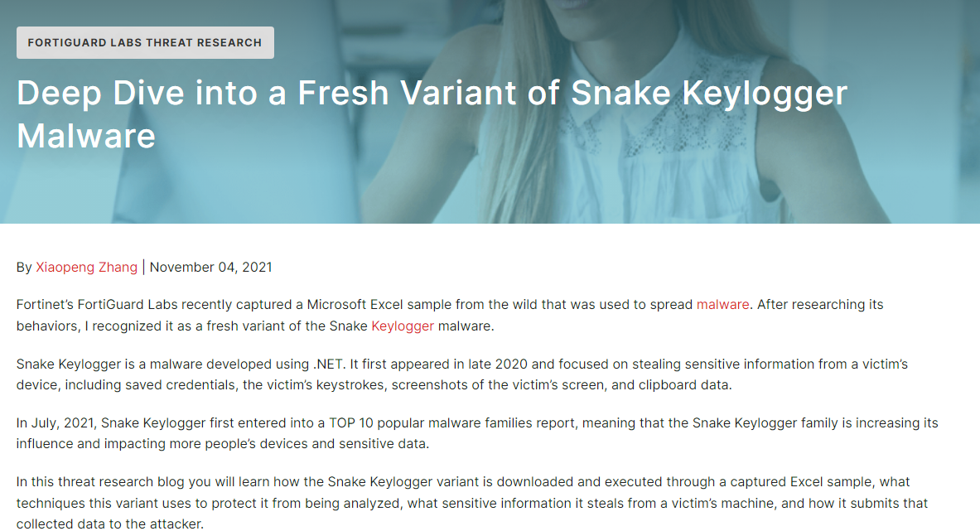Open author Xiaopeng Zhang's profile link
The width and height of the screenshot is (980, 531).
tap(87, 267)
